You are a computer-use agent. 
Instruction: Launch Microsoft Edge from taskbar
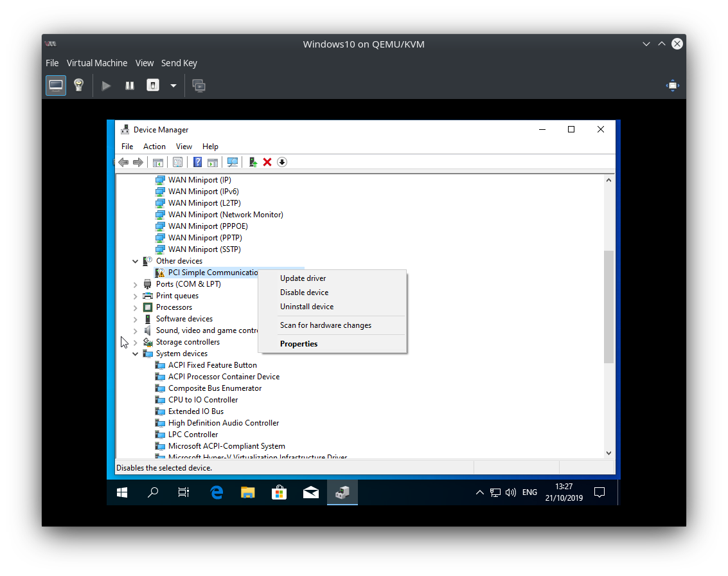pos(217,492)
